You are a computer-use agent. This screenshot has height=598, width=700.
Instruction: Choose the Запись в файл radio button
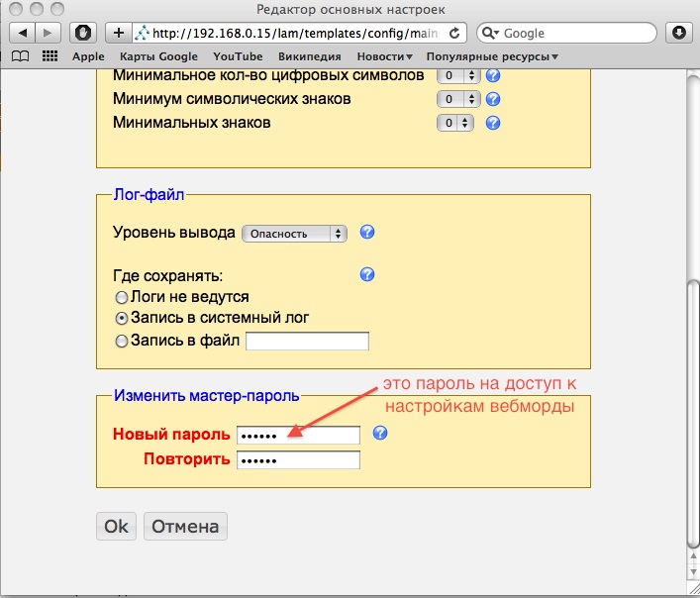point(122,342)
